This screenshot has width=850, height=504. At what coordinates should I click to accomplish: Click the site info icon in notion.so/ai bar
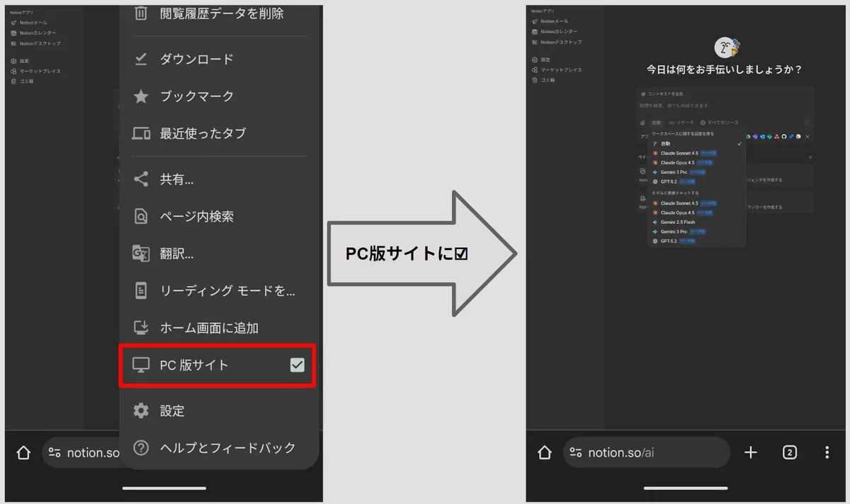pyautogui.click(x=576, y=452)
